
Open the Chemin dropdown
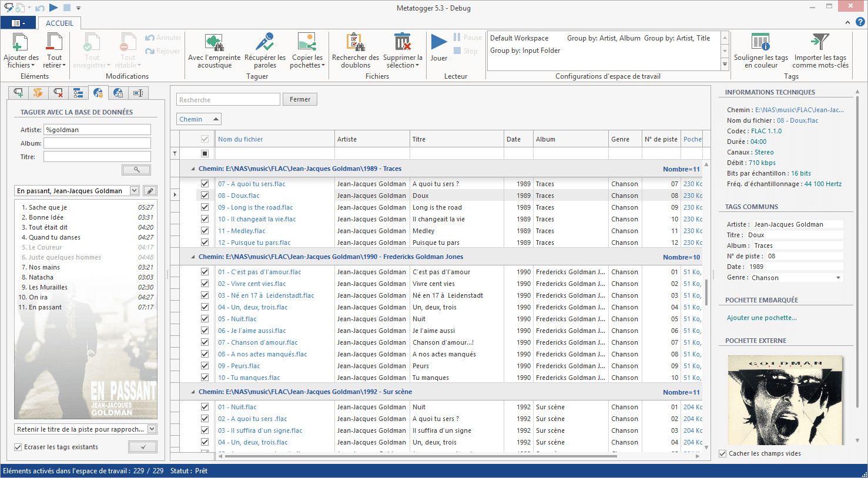pos(199,119)
